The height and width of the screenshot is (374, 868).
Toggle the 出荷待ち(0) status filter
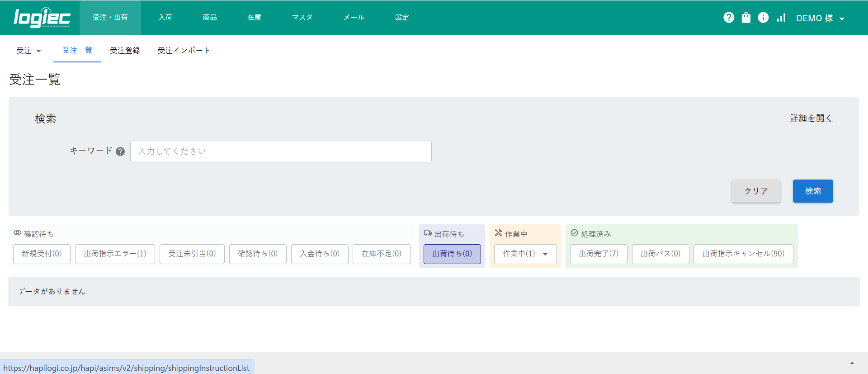coord(452,254)
